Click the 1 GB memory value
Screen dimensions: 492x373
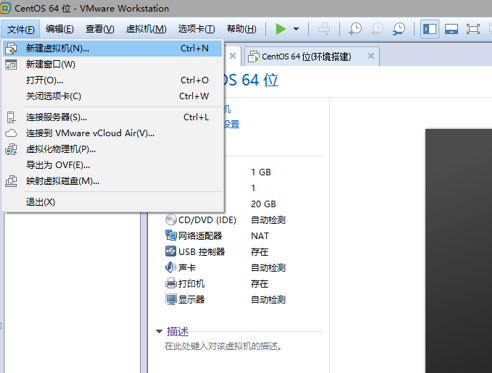[261, 172]
